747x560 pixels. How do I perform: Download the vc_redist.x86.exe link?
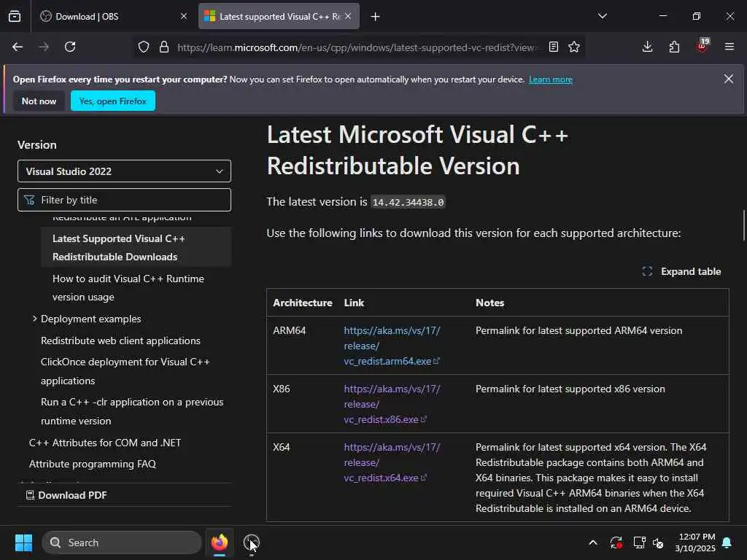[x=392, y=404]
